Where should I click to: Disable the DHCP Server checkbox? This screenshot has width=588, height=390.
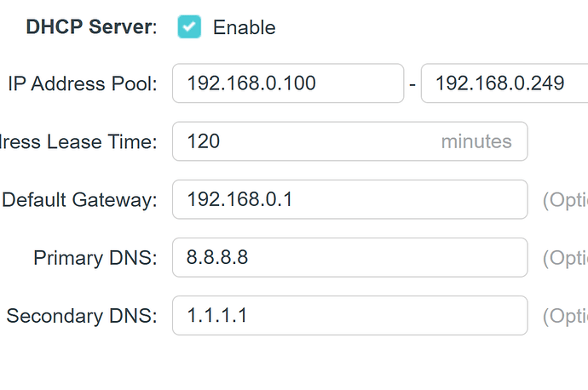tap(189, 27)
